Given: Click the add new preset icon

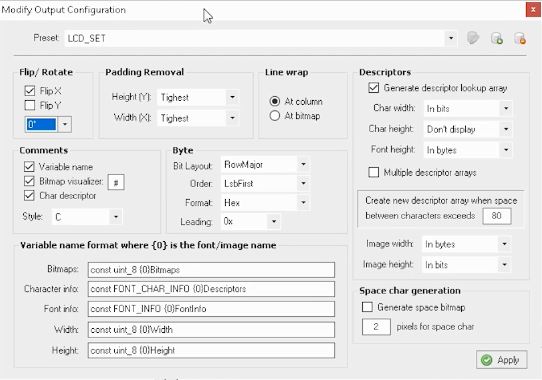Looking at the screenshot, I should [x=497, y=38].
